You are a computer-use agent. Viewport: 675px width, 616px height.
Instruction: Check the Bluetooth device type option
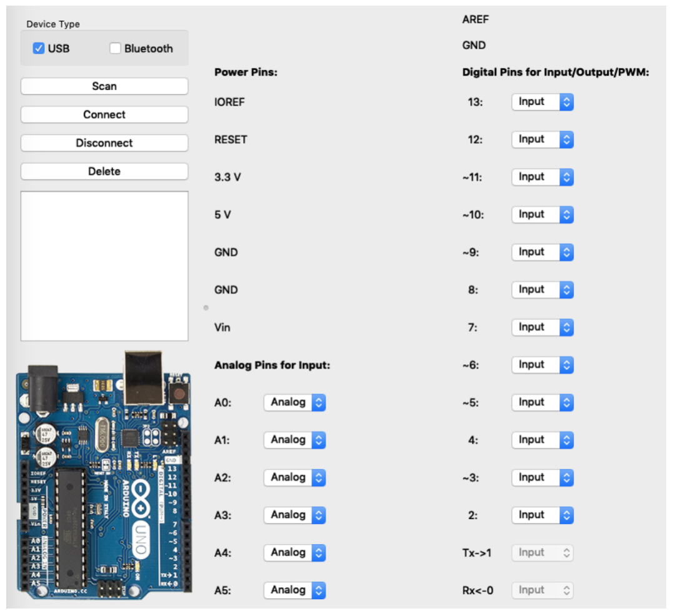[115, 49]
